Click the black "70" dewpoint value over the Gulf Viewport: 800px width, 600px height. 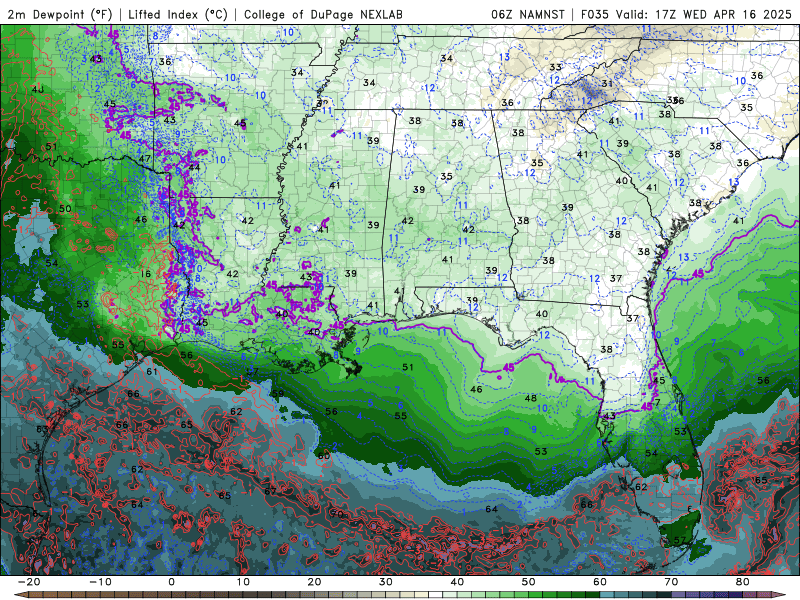click(x=337, y=514)
